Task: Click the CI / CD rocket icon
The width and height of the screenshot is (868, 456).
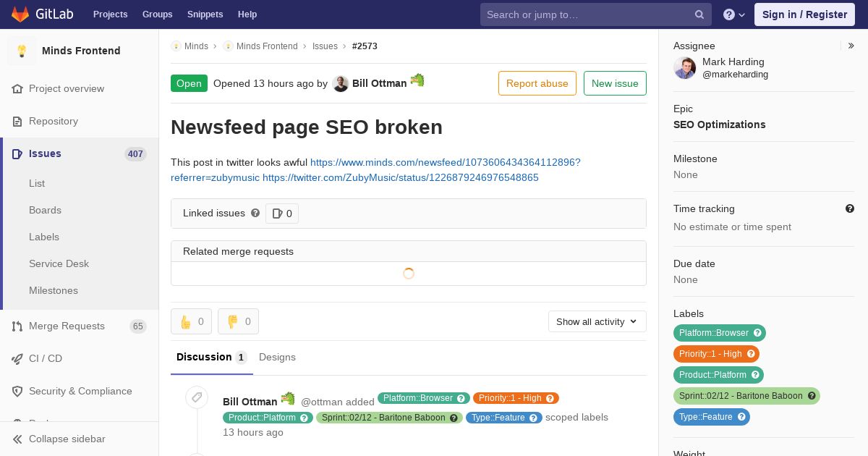Action: click(17, 358)
